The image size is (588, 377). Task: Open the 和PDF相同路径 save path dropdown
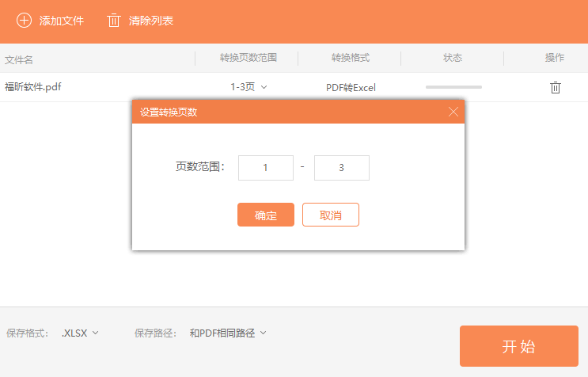228,333
